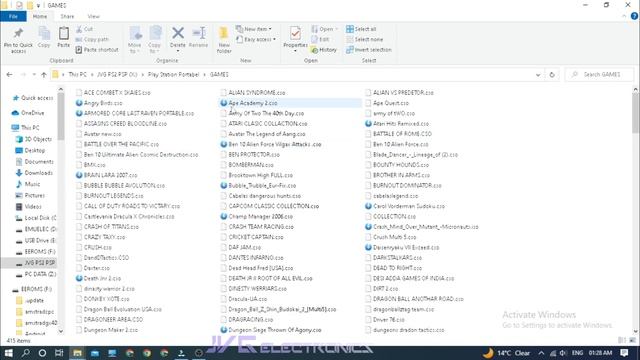Open Downloads in navigation pane

pyautogui.click(x=34, y=173)
